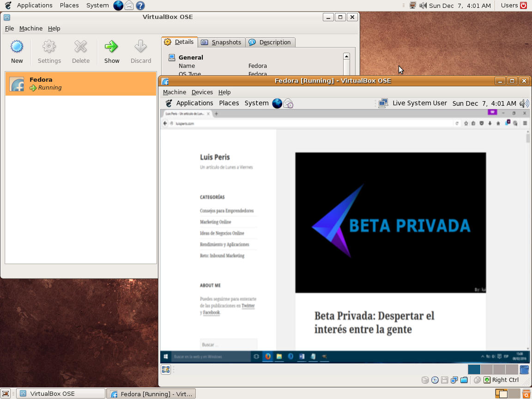Open Help menu in Fedora Running window
Screen dimensions: 532x399
(x=224, y=92)
